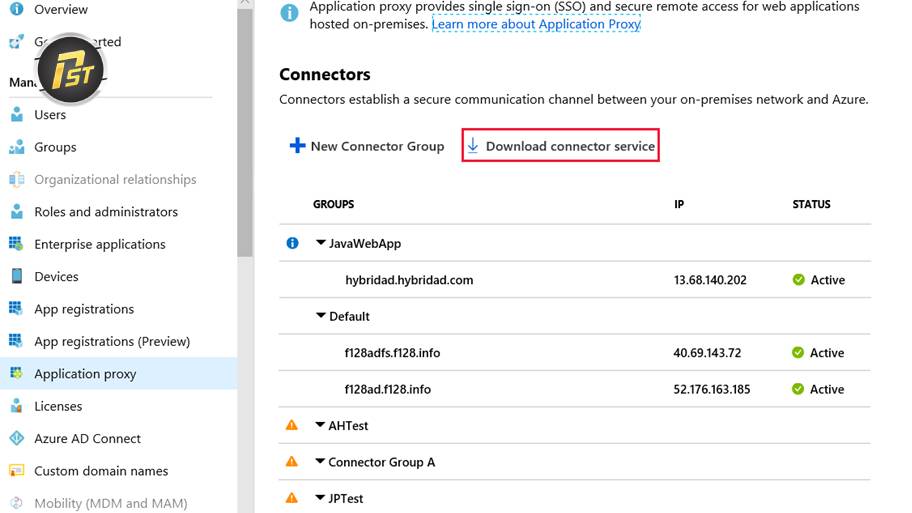Image resolution: width=912 pixels, height=513 pixels.
Task: Select connector hybridad.hybridad.com
Action: point(409,280)
